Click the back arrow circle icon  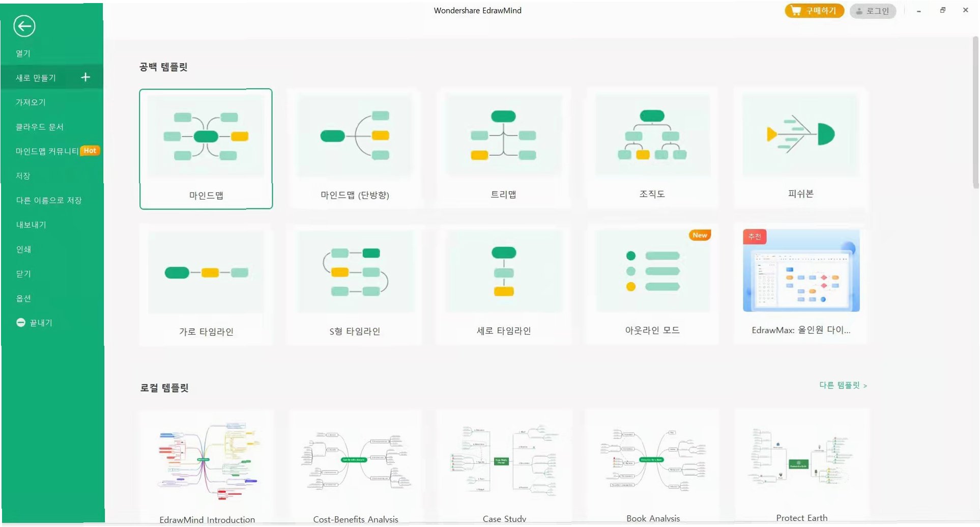(x=24, y=26)
